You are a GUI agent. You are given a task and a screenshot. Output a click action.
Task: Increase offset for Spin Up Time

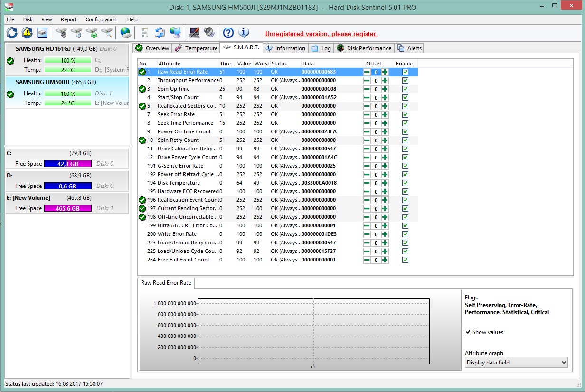[385, 89]
